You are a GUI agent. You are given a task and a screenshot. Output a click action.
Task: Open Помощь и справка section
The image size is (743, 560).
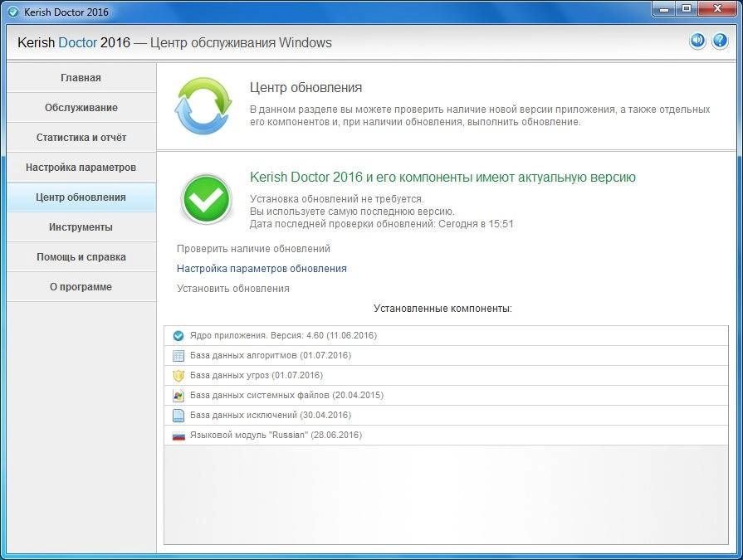pyautogui.click(x=81, y=256)
